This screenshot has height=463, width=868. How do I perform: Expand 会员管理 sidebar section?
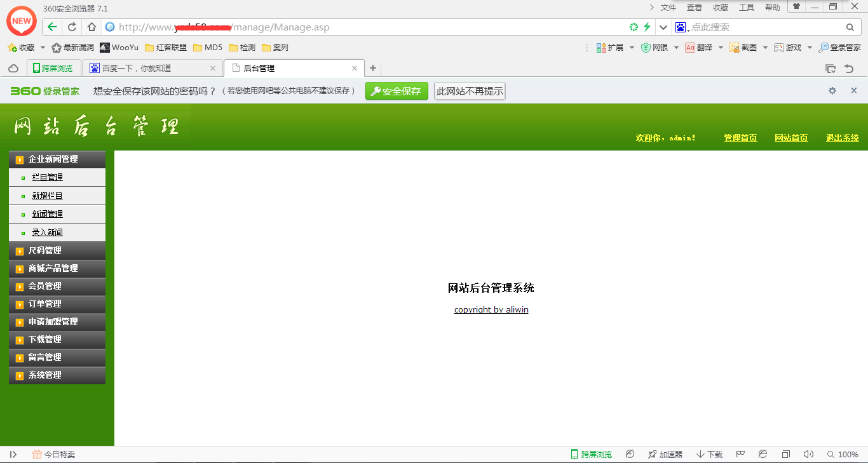click(x=57, y=286)
